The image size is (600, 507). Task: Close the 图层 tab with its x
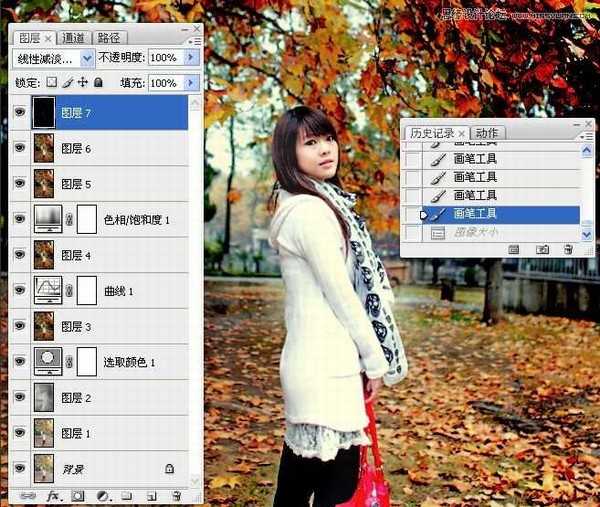pos(48,39)
